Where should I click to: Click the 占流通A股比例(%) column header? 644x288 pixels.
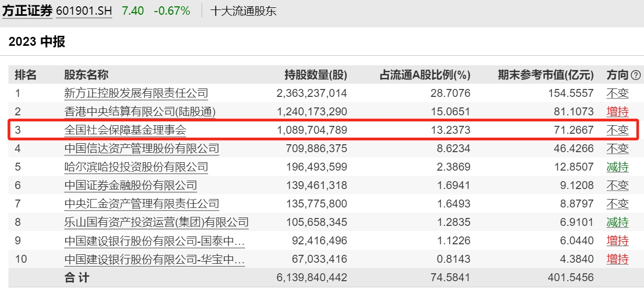(x=425, y=75)
